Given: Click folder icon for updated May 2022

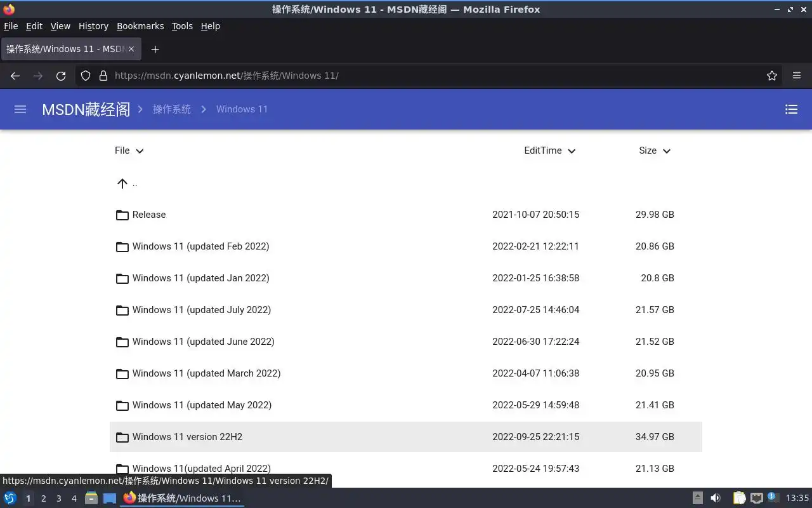Looking at the screenshot, I should click(x=122, y=406).
